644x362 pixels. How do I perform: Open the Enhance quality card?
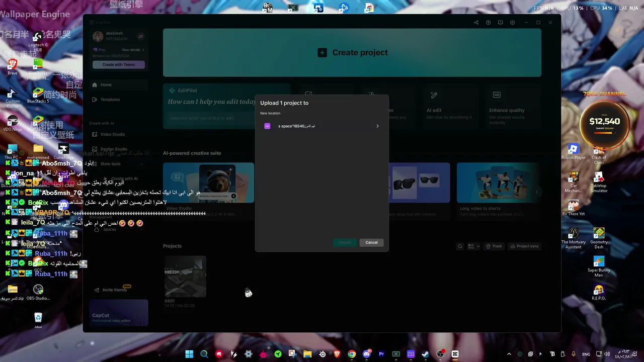513,106
